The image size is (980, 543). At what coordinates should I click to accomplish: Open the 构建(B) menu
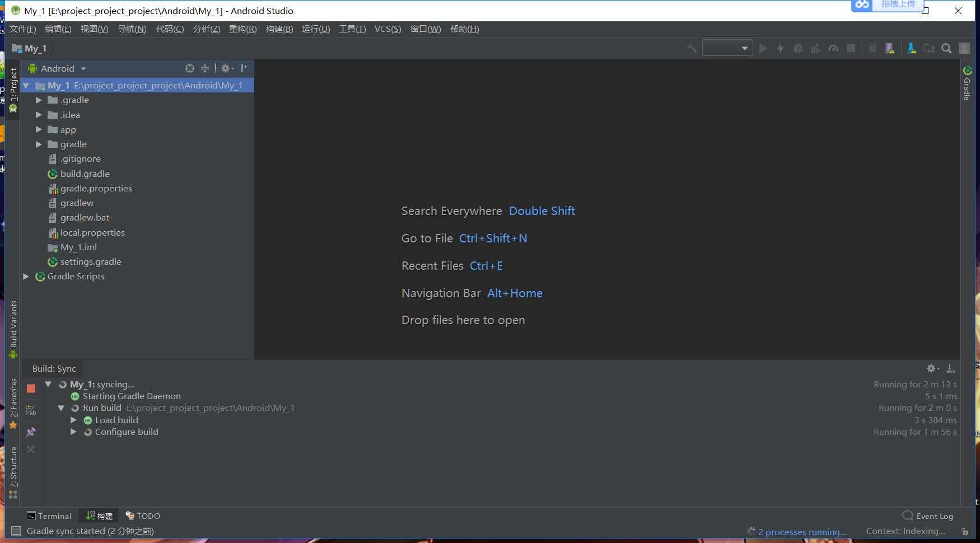[279, 29]
